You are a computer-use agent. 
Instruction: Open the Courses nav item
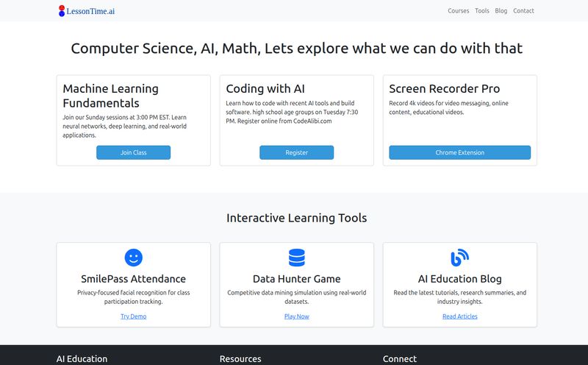tap(458, 11)
